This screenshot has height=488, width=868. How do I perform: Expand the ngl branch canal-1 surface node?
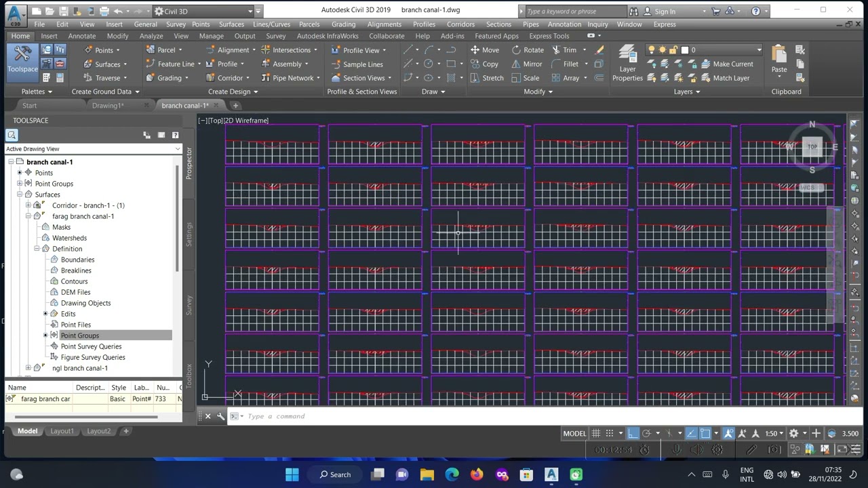pyautogui.click(x=28, y=368)
